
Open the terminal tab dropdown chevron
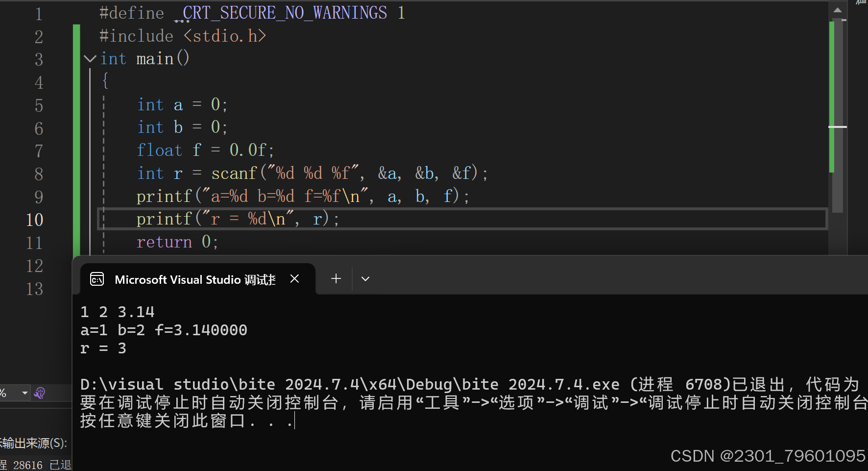click(x=365, y=279)
